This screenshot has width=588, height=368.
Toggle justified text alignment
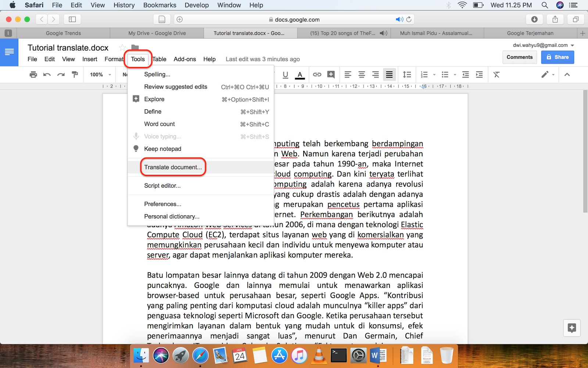coord(389,75)
